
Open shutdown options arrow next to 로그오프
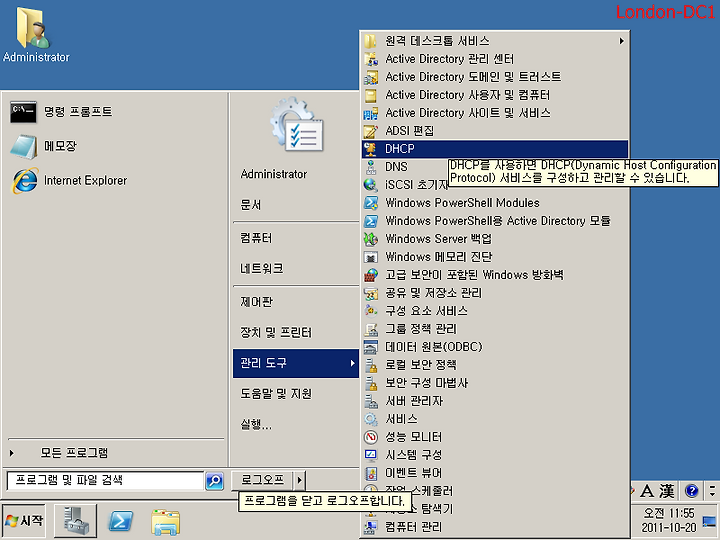299,480
